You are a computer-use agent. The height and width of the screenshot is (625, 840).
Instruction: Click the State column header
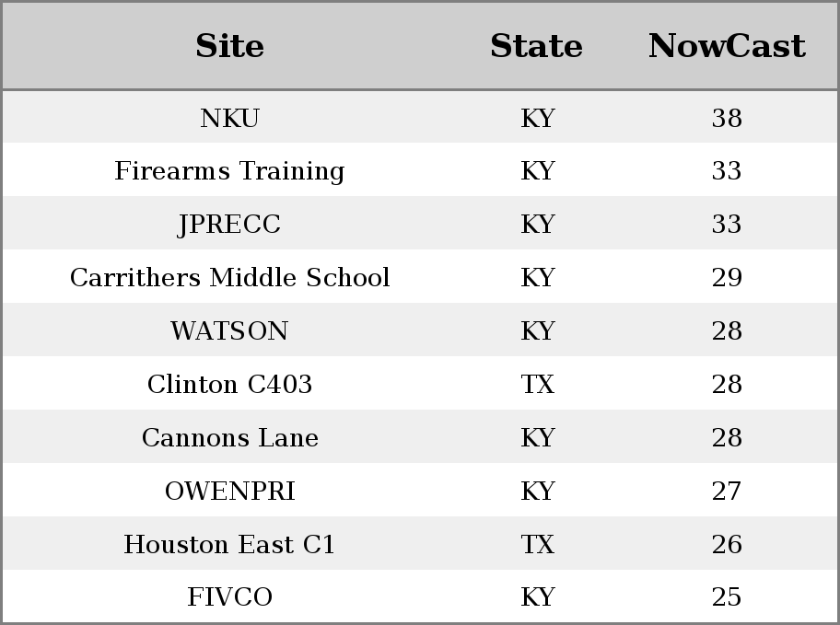click(536, 46)
